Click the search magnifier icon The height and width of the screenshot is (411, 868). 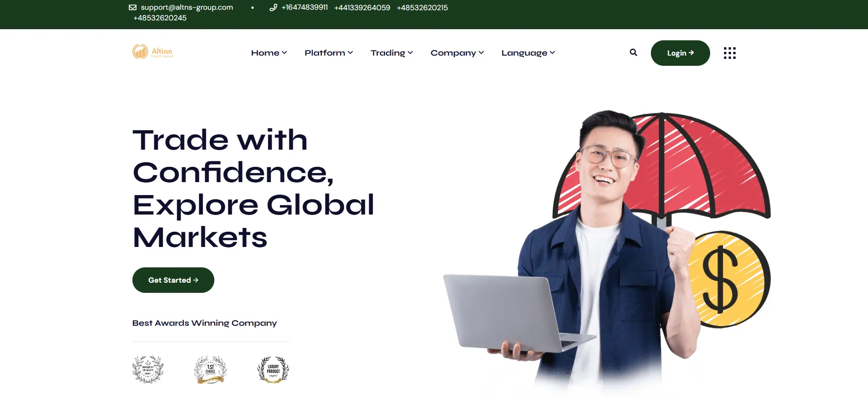pos(633,53)
